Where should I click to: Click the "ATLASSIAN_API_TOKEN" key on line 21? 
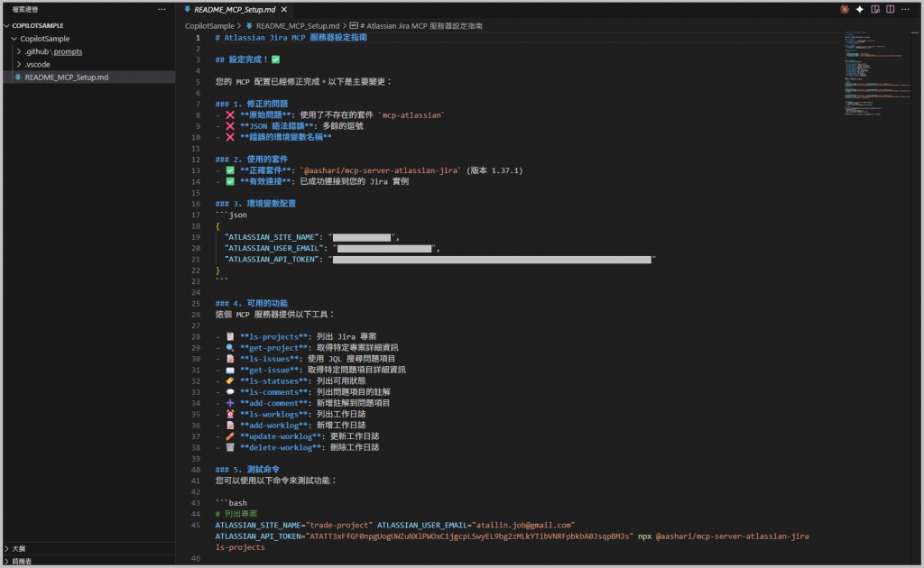tap(272, 260)
